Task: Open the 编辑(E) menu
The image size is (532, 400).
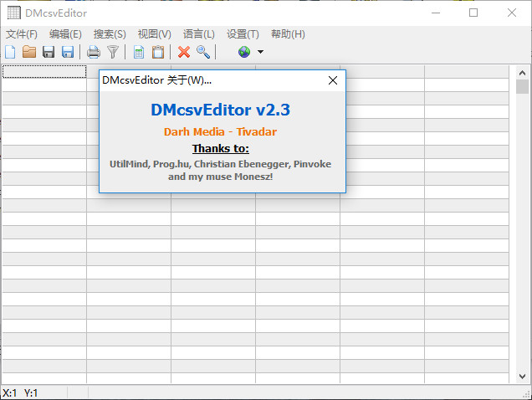Action: pos(65,34)
